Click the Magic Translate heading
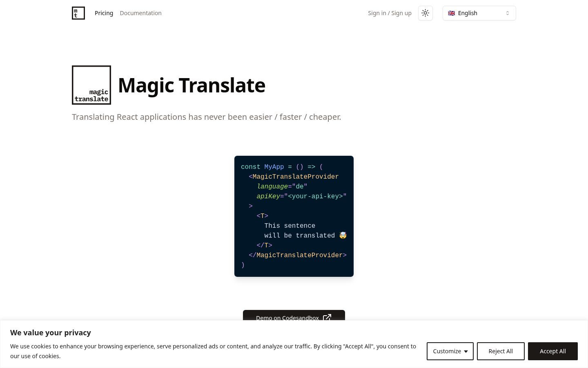Image resolution: width=588 pixels, height=368 pixels. pyautogui.click(x=192, y=85)
